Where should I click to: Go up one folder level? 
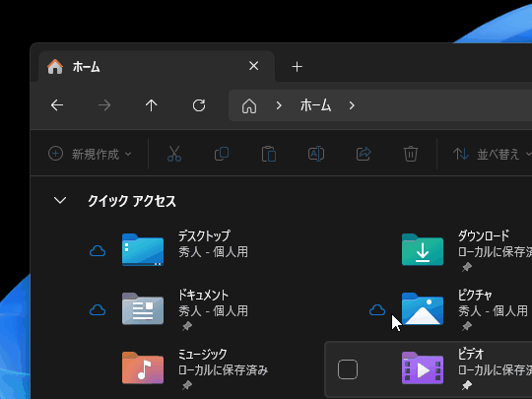pos(152,105)
